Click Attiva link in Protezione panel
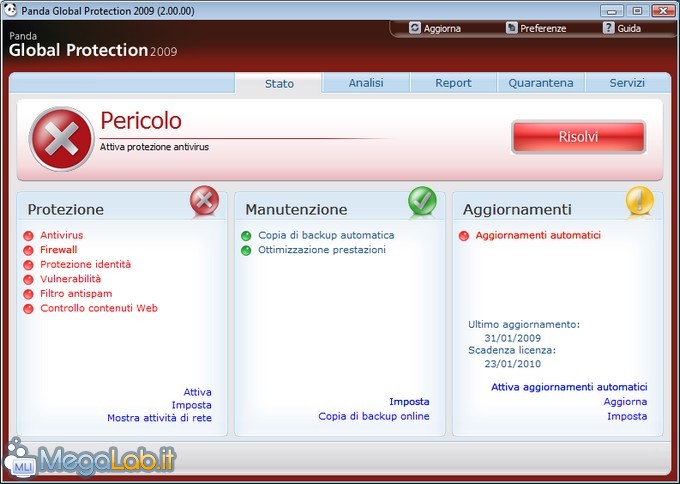 click(x=197, y=392)
